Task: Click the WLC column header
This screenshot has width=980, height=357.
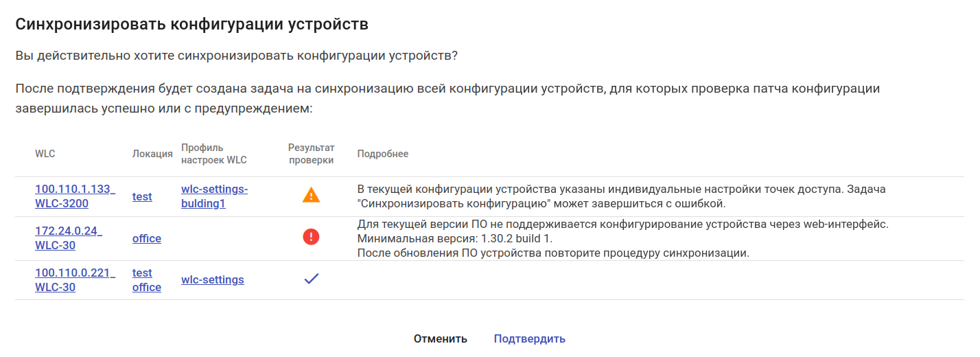Action: tap(45, 154)
